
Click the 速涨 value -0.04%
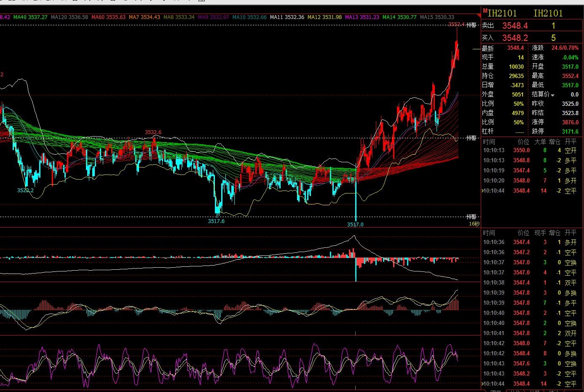(x=571, y=57)
